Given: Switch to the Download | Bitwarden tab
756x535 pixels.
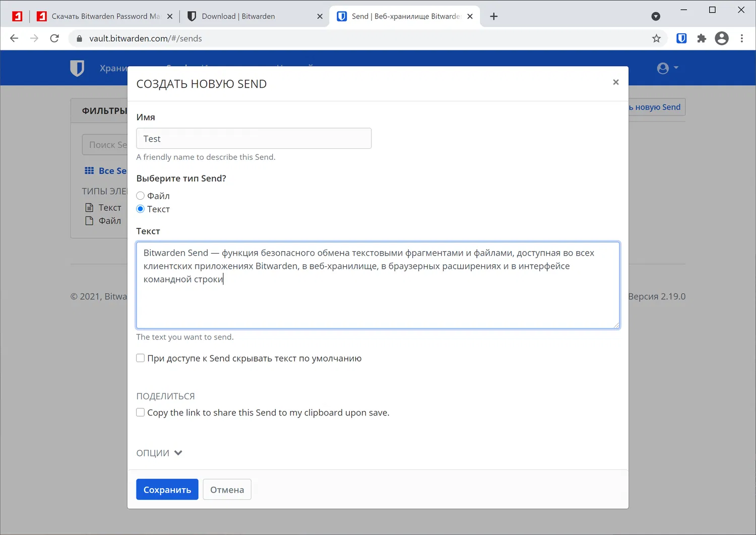Looking at the screenshot, I should [238, 16].
